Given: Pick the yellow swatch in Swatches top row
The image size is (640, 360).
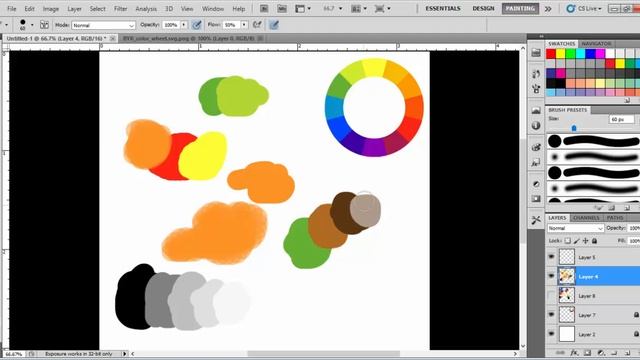Looking at the screenshot, I should [561, 53].
